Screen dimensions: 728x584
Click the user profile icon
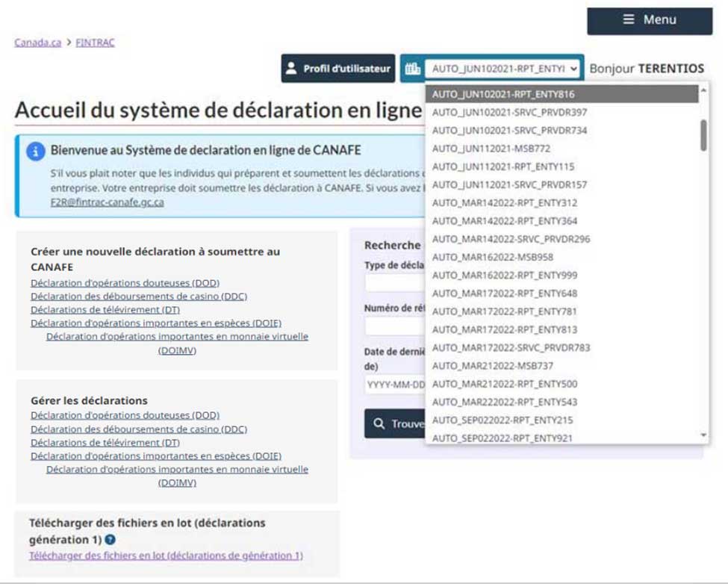point(290,68)
